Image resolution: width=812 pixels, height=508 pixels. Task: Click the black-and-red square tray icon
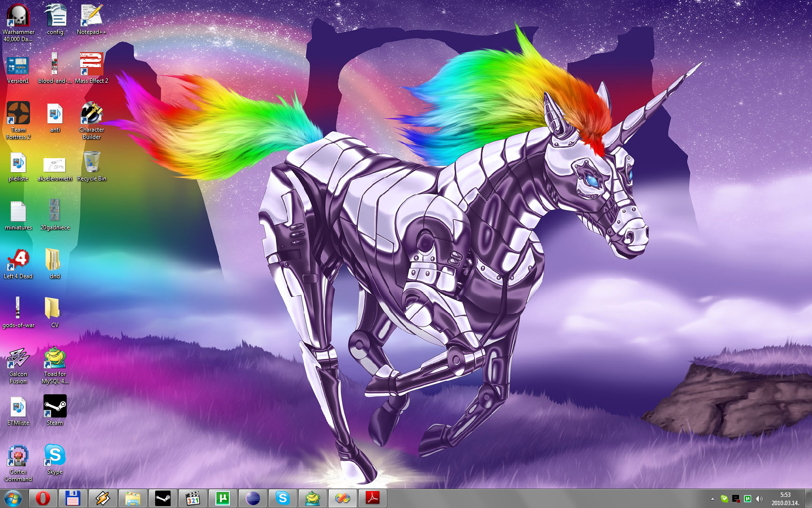pos(736,499)
